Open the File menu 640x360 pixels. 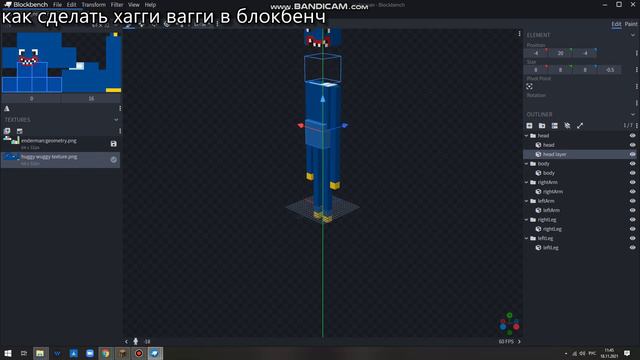(57, 4)
